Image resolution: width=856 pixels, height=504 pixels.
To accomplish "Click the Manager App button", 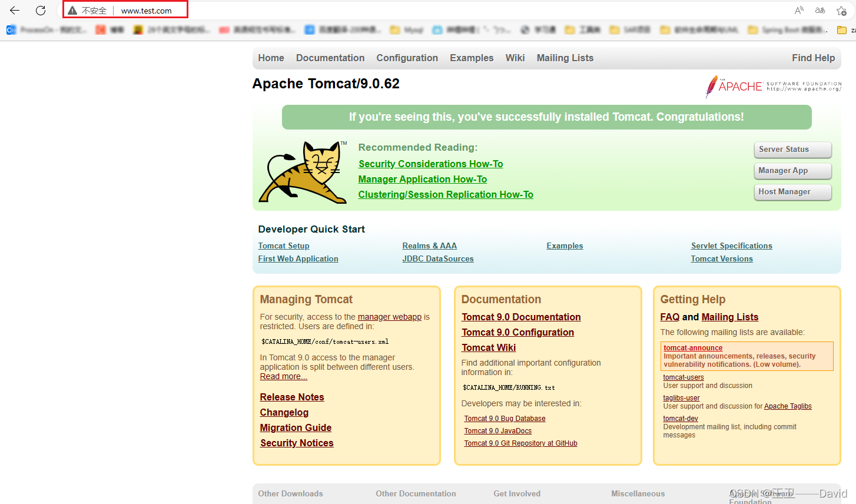I will 792,171.
